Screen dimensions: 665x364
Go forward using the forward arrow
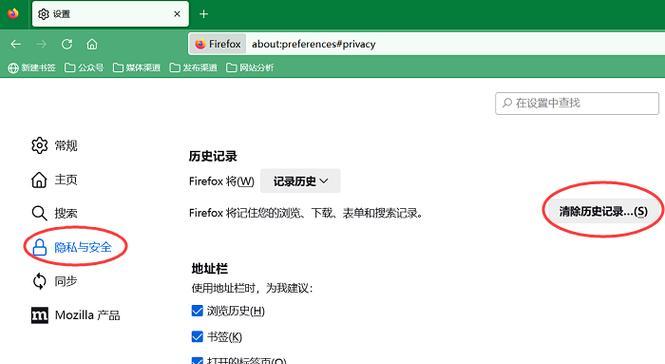(x=41, y=44)
